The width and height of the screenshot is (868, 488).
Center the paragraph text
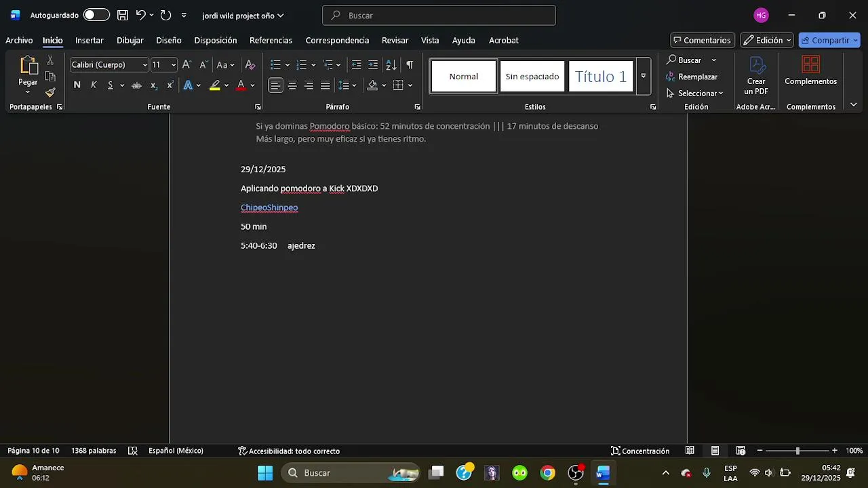[x=292, y=85]
